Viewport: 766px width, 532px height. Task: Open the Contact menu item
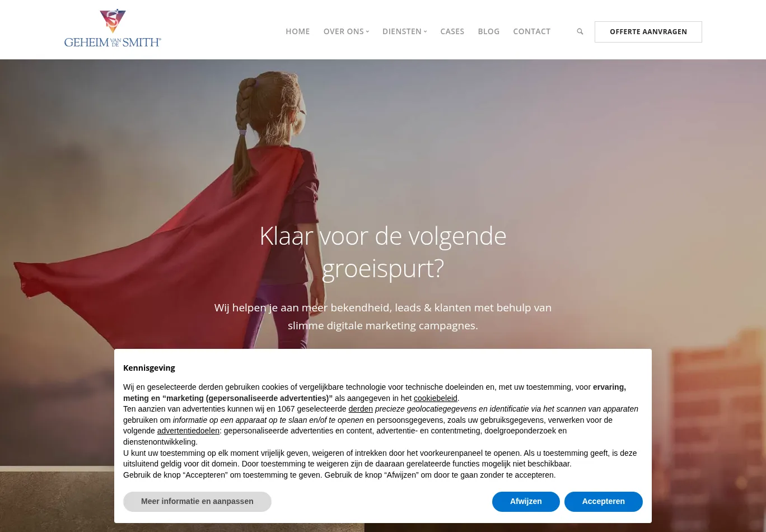(532, 31)
